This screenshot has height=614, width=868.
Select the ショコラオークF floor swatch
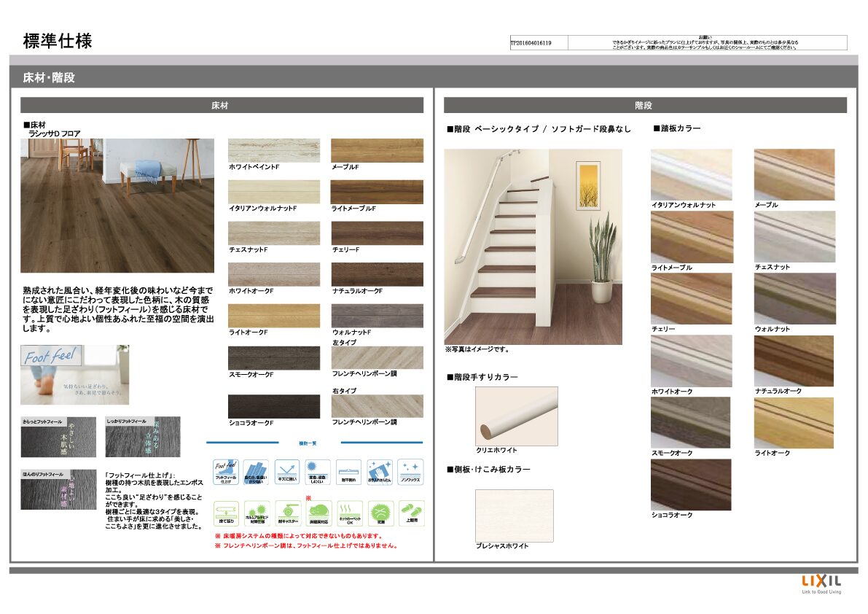pos(274,406)
